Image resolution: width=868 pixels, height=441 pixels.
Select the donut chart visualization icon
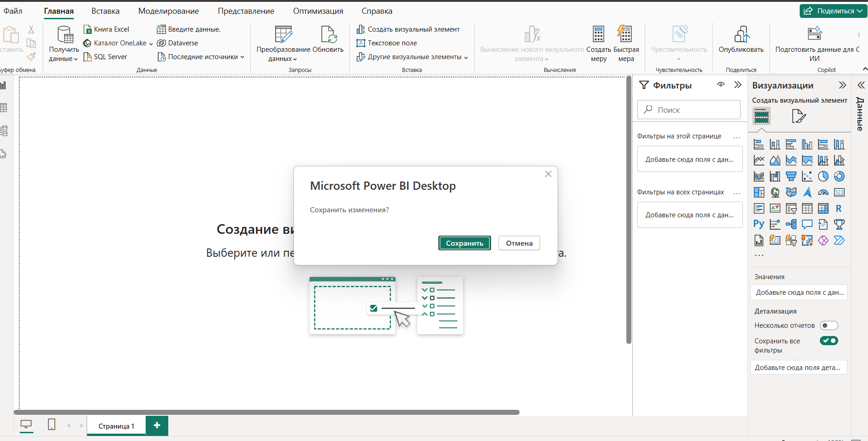pyautogui.click(x=840, y=176)
